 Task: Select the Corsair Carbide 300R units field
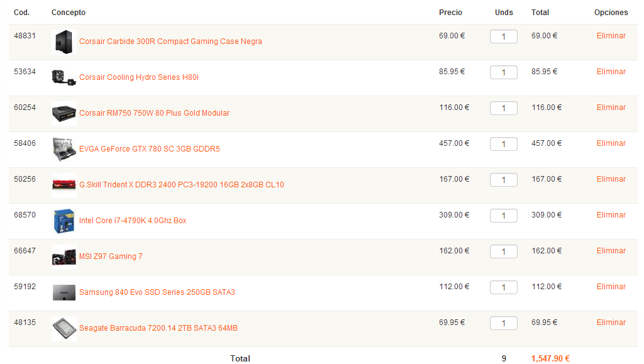tap(503, 36)
